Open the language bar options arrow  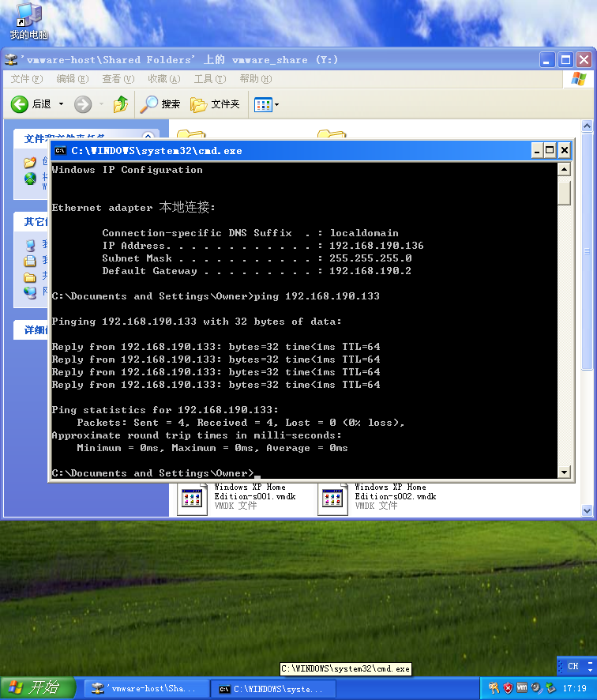point(591,670)
